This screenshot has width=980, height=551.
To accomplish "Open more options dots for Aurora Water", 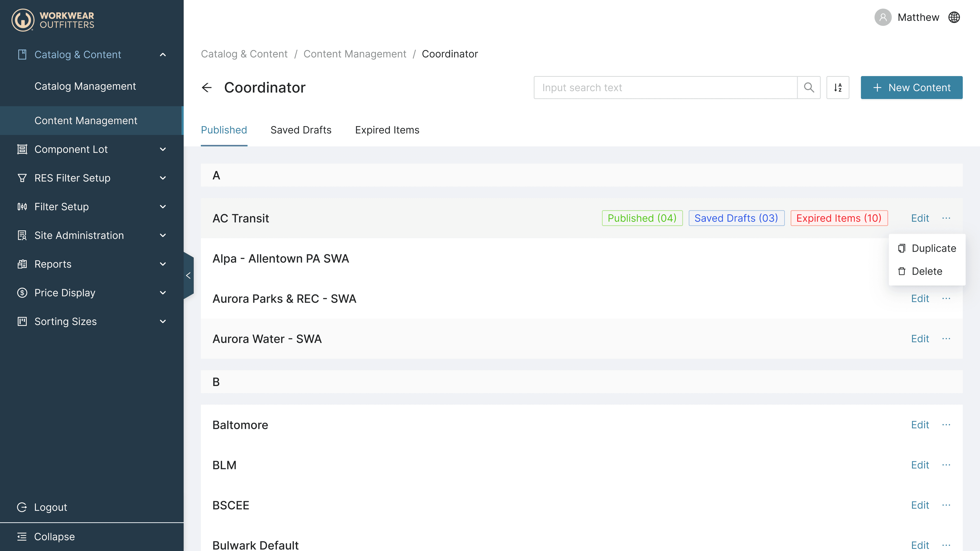I will coord(946,339).
